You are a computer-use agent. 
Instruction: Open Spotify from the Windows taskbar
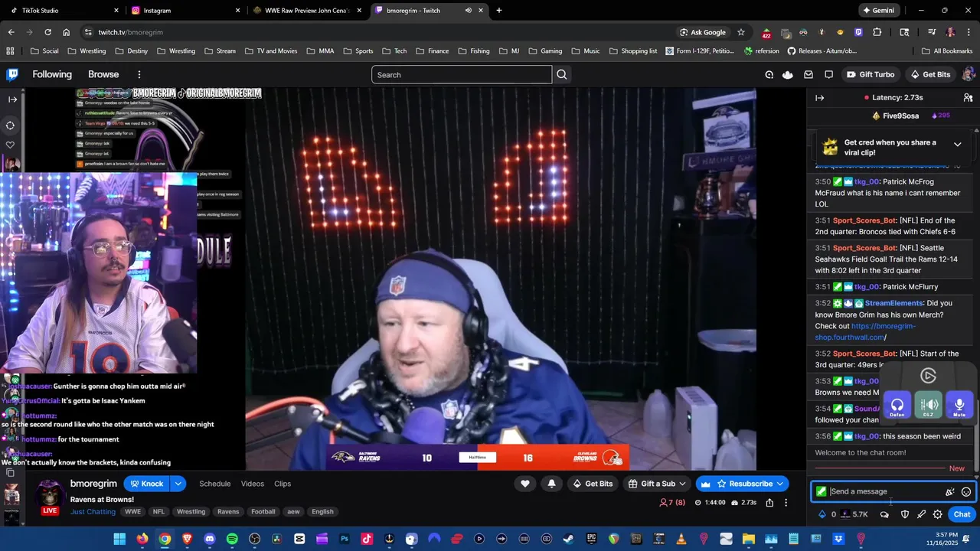232,539
